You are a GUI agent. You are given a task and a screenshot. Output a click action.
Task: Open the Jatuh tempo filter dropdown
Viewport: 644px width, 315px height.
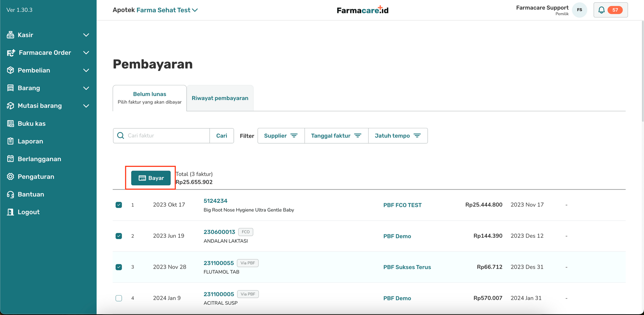pyautogui.click(x=398, y=136)
